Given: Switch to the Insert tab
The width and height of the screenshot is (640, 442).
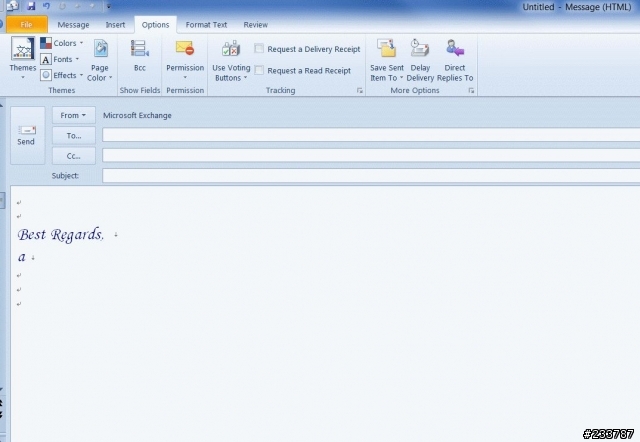Looking at the screenshot, I should [116, 24].
